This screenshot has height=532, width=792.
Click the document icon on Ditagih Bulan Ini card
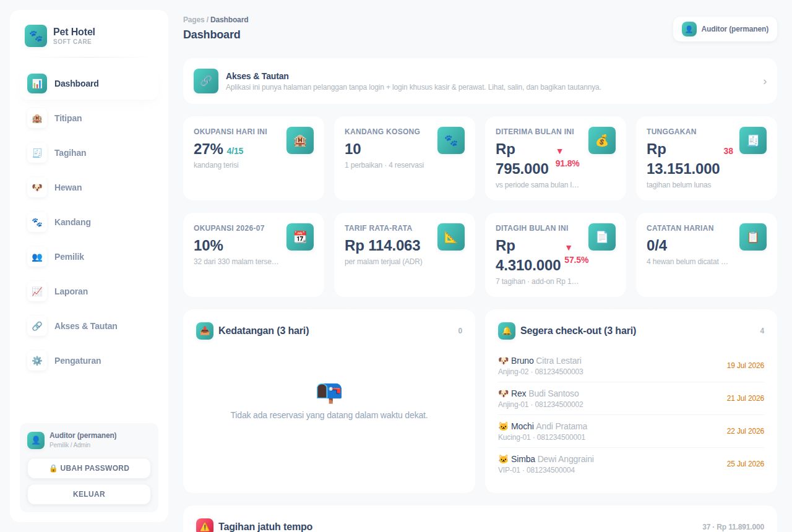[602, 237]
